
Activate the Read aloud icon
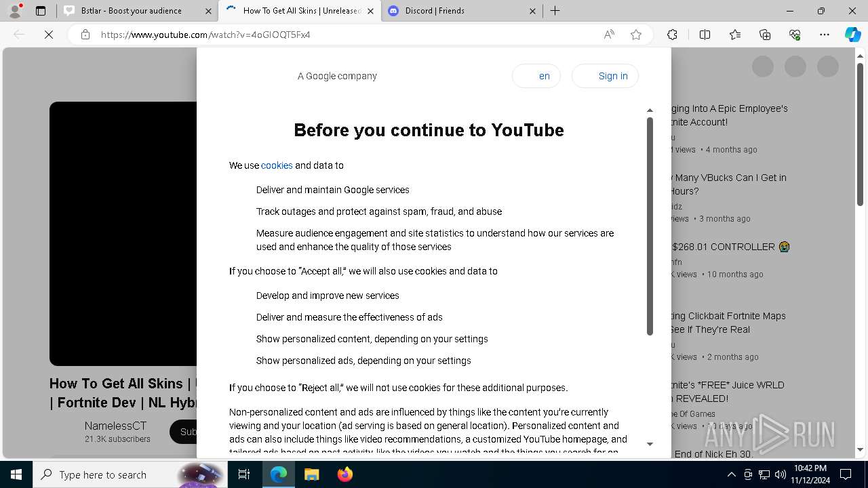coord(609,35)
